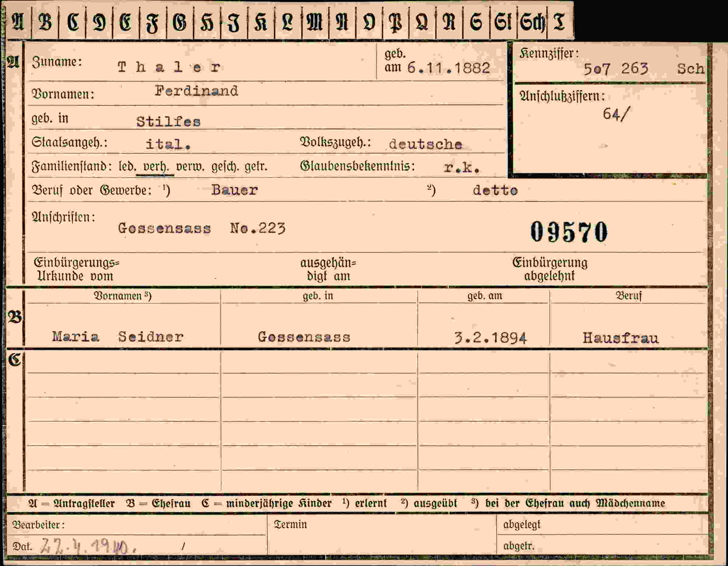The width and height of the screenshot is (728, 566).
Task: Click the wife's birth date '3.2.1894'
Action: click(x=491, y=338)
